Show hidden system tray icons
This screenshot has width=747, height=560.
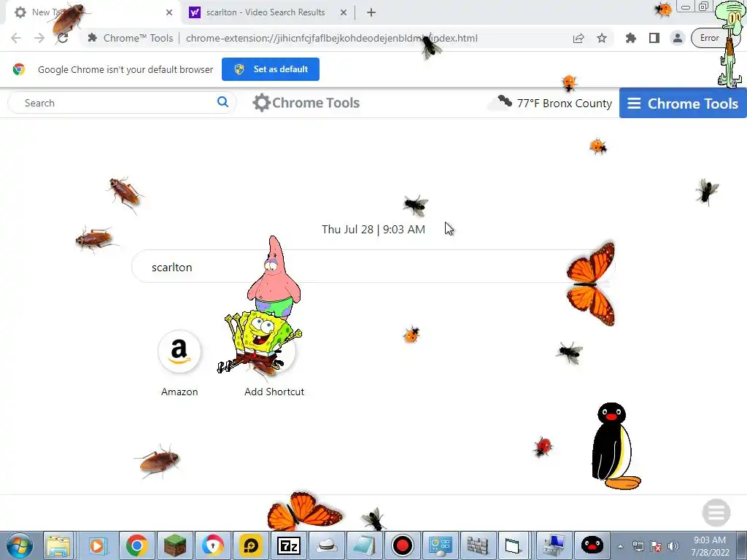(x=620, y=547)
